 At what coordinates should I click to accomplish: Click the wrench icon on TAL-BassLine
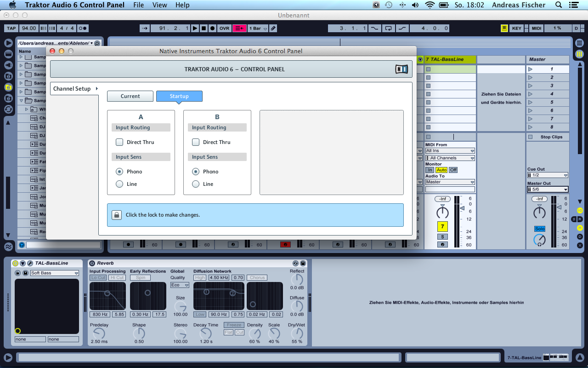pyautogui.click(x=30, y=263)
